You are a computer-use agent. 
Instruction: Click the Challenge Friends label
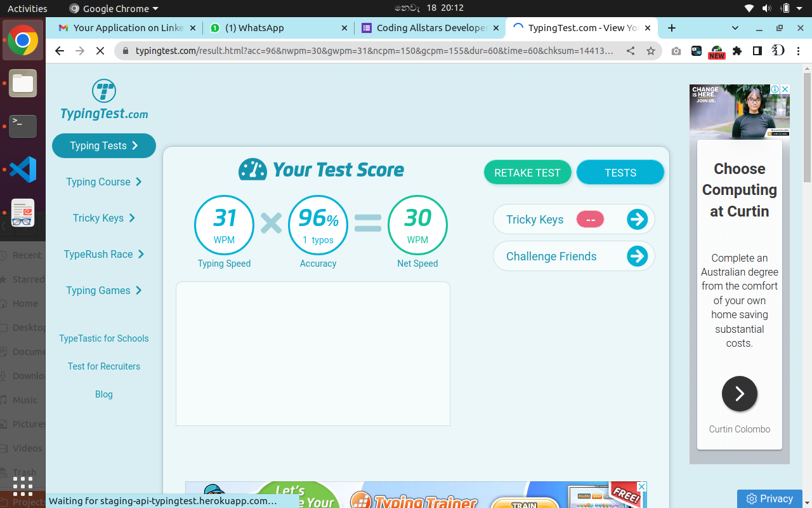pos(551,257)
